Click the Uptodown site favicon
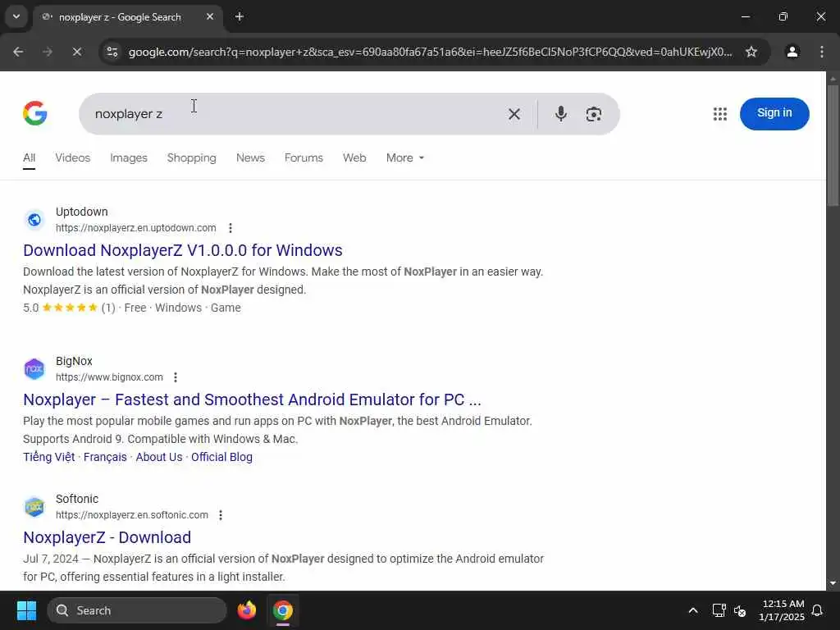Image resolution: width=840 pixels, height=630 pixels. point(34,220)
